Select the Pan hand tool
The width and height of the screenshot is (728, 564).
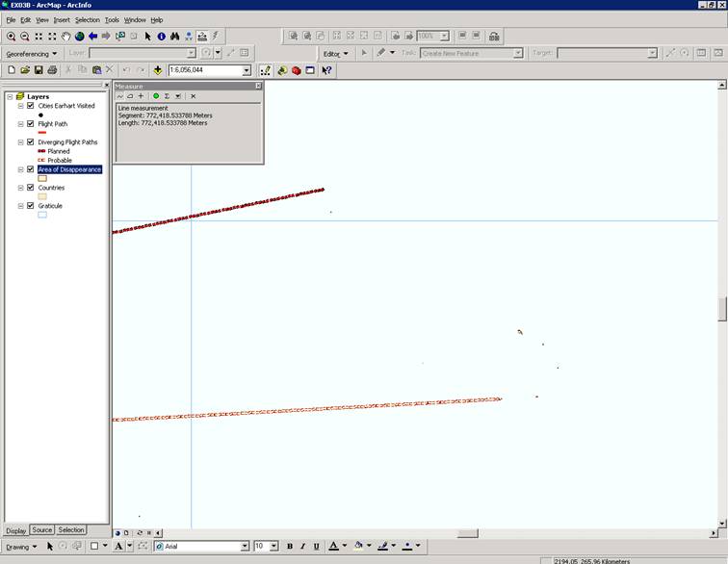point(65,37)
